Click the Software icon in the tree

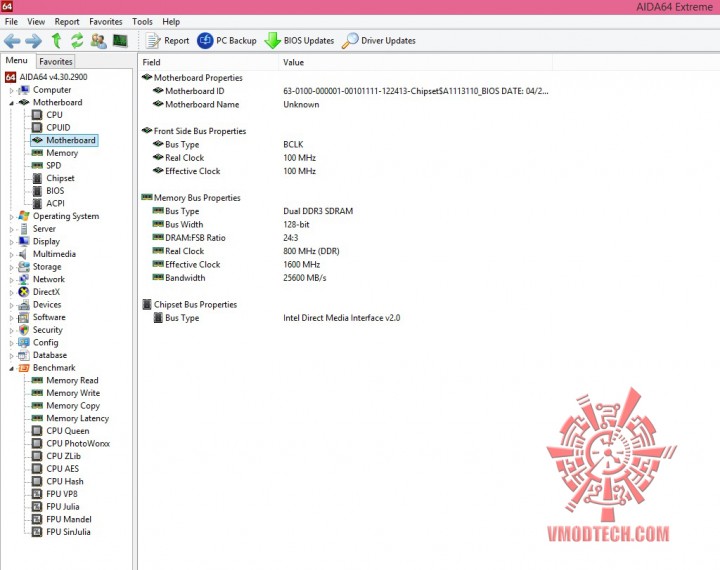click(x=24, y=317)
